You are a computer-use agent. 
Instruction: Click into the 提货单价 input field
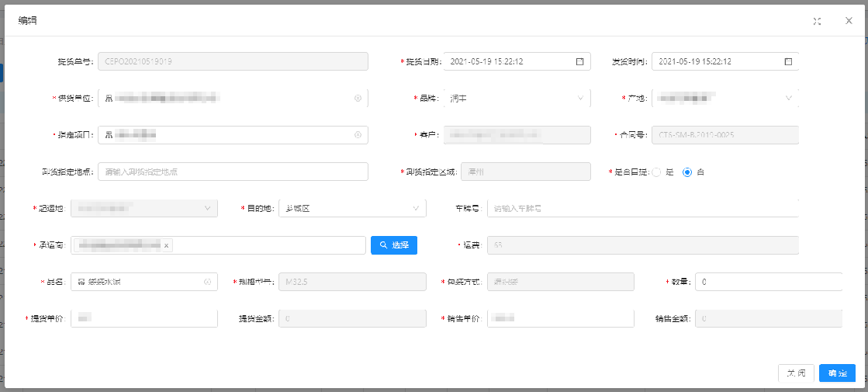click(144, 318)
